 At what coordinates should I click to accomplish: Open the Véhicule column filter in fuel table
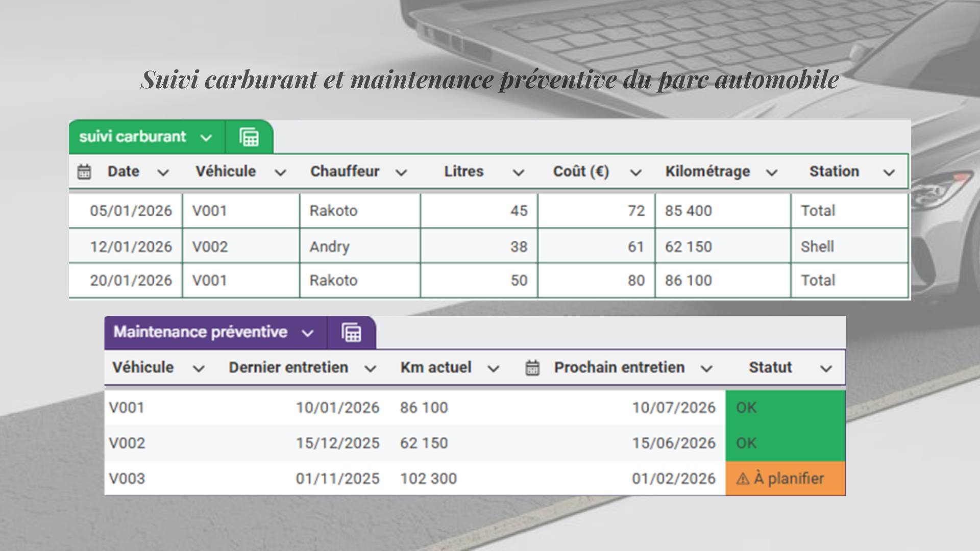tap(280, 173)
